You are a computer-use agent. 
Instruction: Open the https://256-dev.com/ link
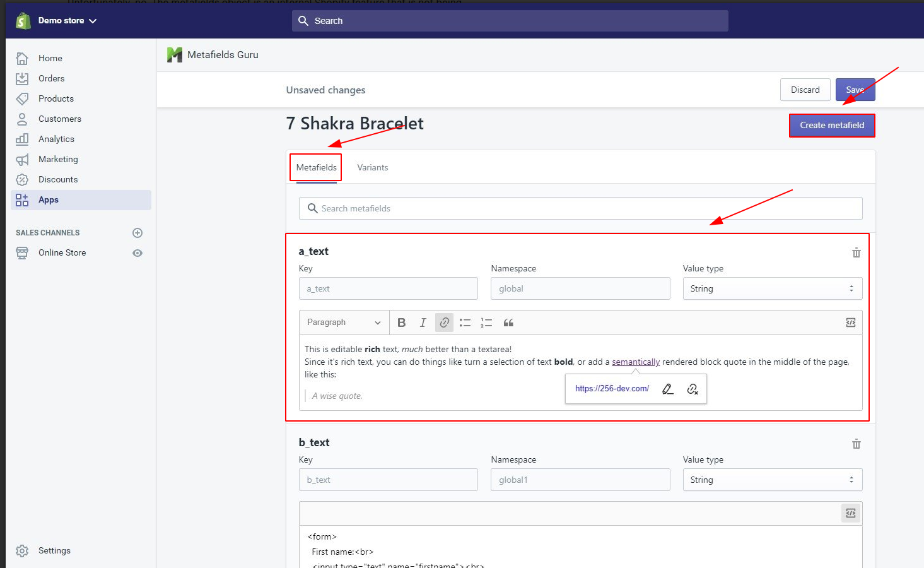612,389
